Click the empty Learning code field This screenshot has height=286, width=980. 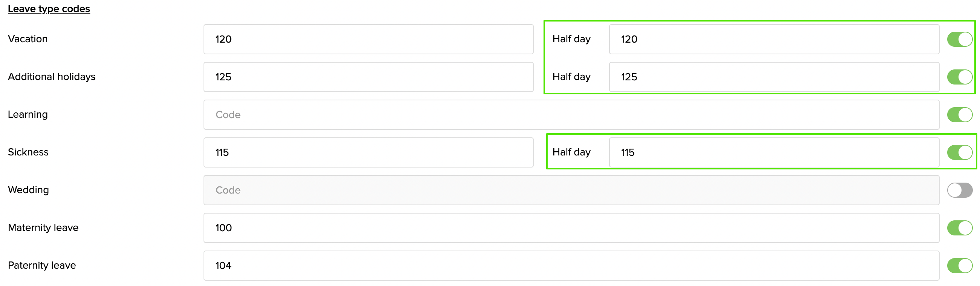pos(571,115)
